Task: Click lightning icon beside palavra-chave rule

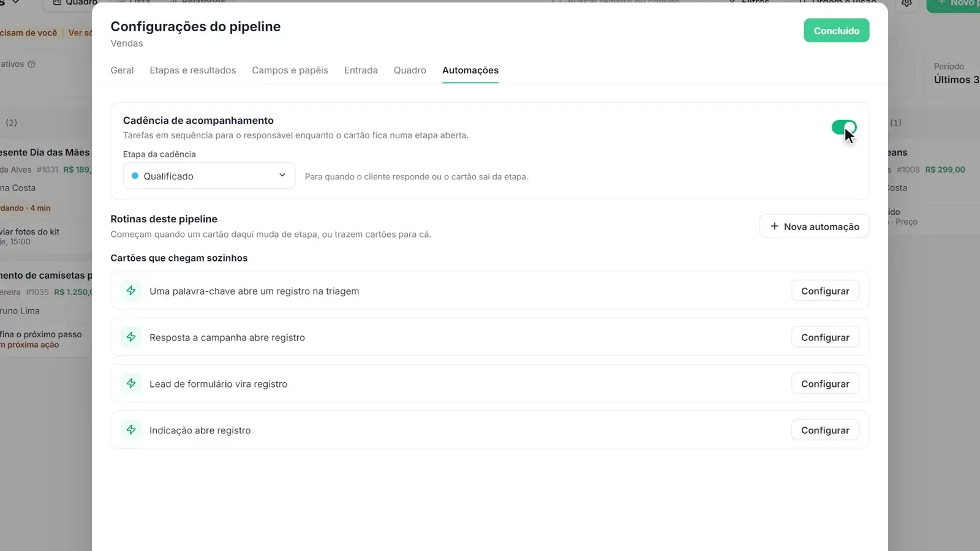Action: 131,290
